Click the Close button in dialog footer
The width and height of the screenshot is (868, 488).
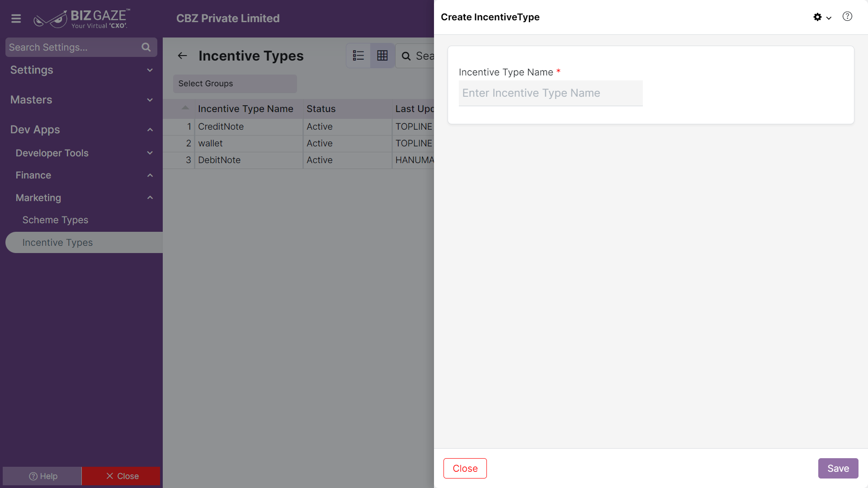(x=465, y=469)
